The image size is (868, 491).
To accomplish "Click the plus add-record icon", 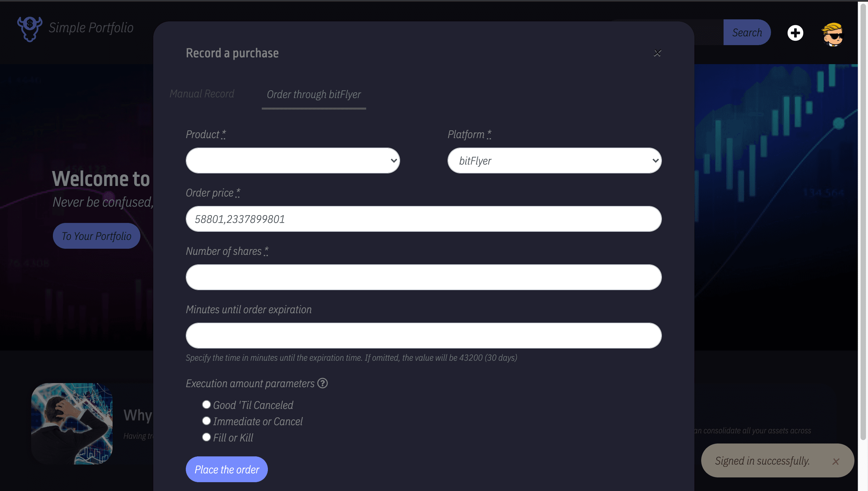I will (x=795, y=33).
